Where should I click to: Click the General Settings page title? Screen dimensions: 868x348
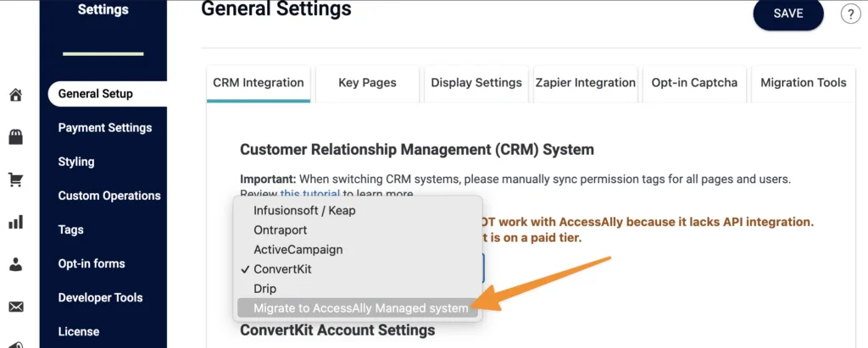276,8
